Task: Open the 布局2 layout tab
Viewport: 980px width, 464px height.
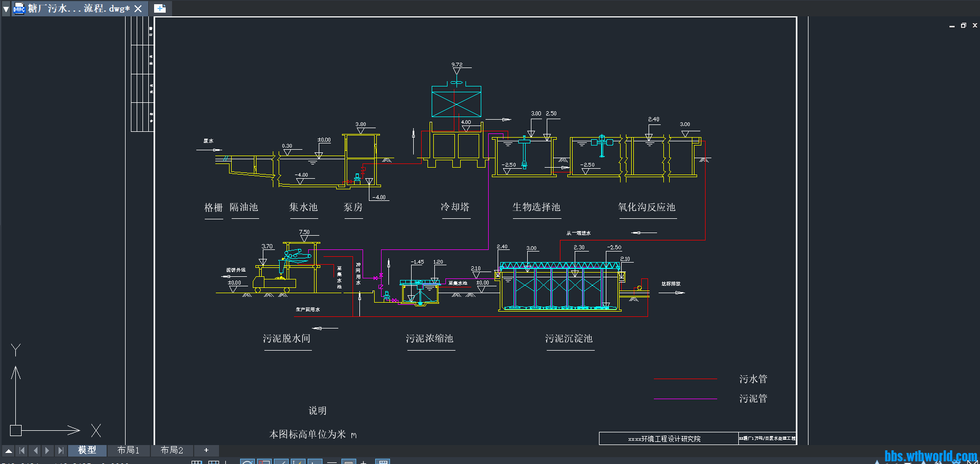Action: [172, 450]
